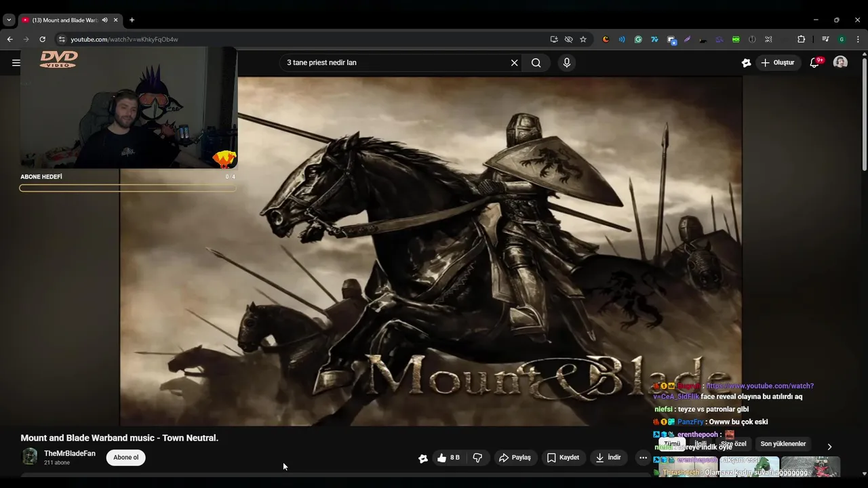The width and height of the screenshot is (868, 488).
Task: Click the magnifier search button
Action: pos(536,63)
